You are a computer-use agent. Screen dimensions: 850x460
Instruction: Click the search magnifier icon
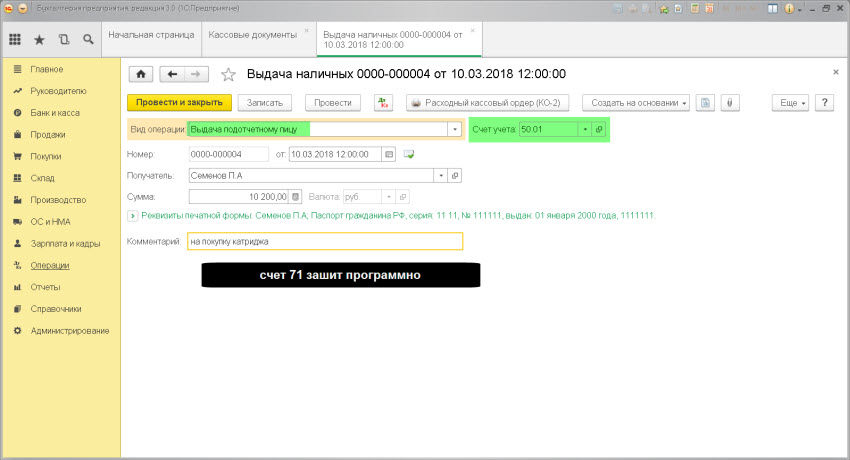(x=88, y=40)
